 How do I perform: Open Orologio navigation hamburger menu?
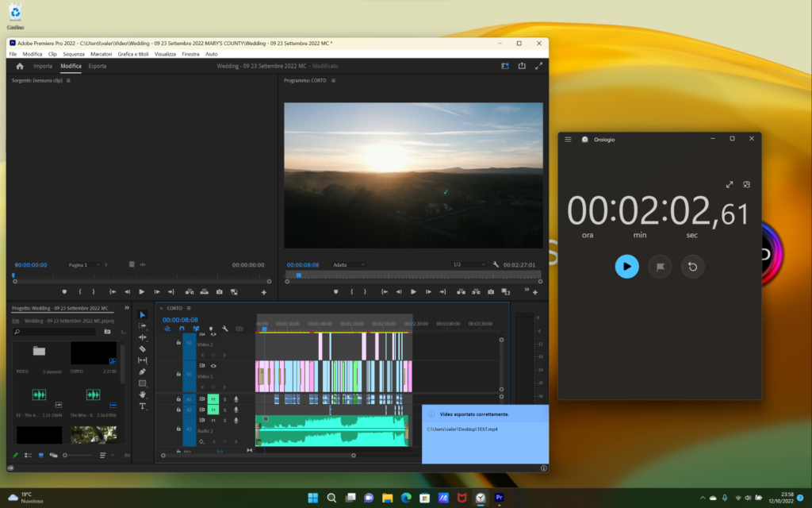click(x=568, y=140)
